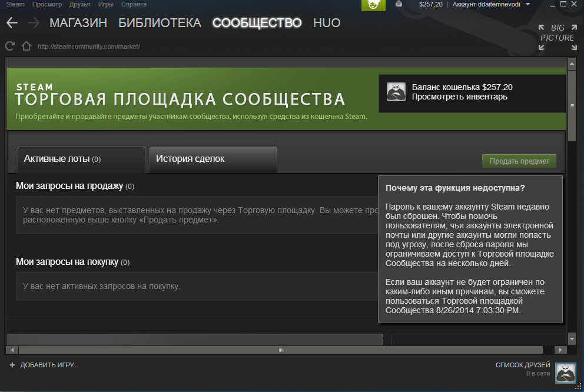The height and width of the screenshot is (392, 584).
Task: Go back with the left arrow
Action: coord(12,23)
